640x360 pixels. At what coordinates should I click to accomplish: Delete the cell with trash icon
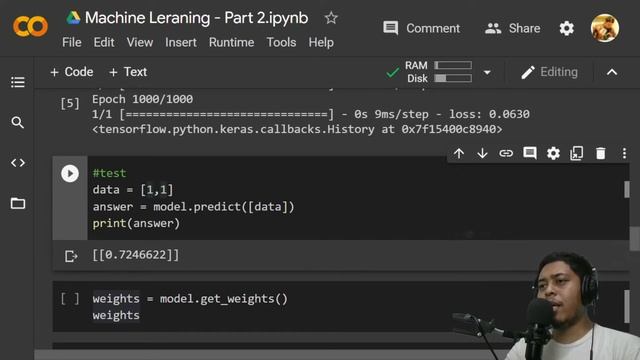(x=600, y=153)
